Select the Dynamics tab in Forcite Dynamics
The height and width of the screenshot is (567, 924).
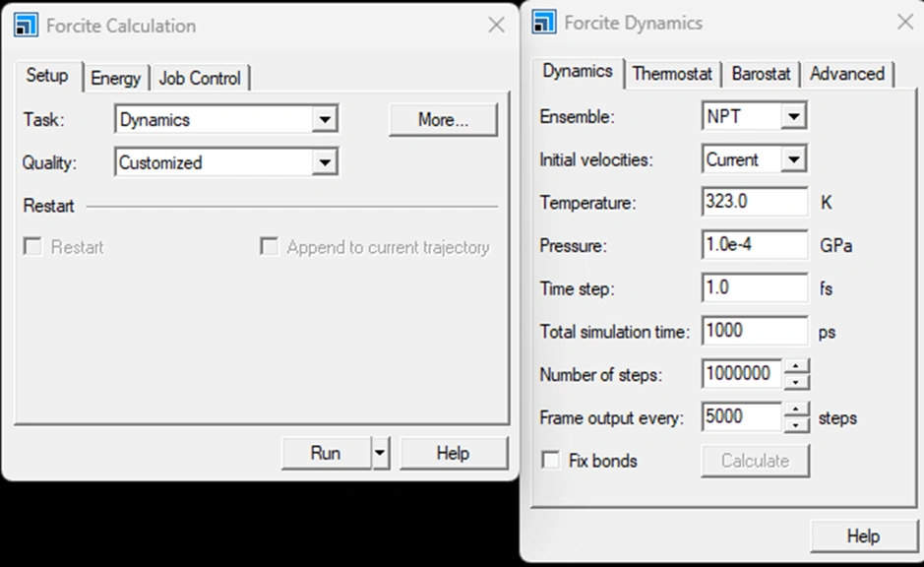[578, 71]
